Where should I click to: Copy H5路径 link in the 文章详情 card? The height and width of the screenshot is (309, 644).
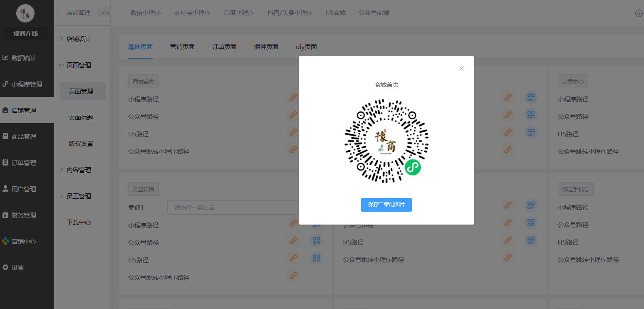tap(293, 258)
